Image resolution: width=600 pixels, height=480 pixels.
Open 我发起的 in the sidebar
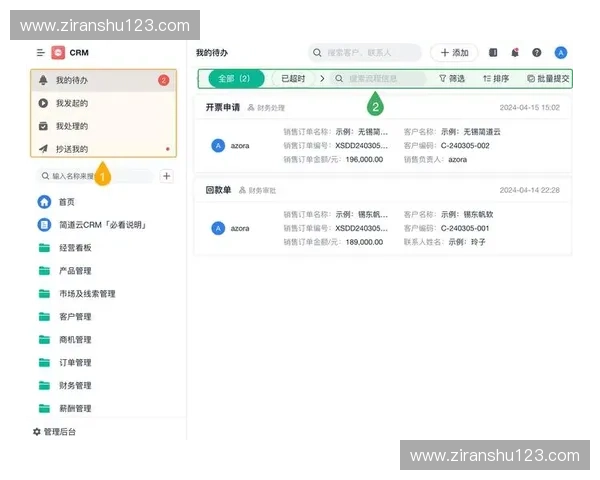click(x=103, y=103)
